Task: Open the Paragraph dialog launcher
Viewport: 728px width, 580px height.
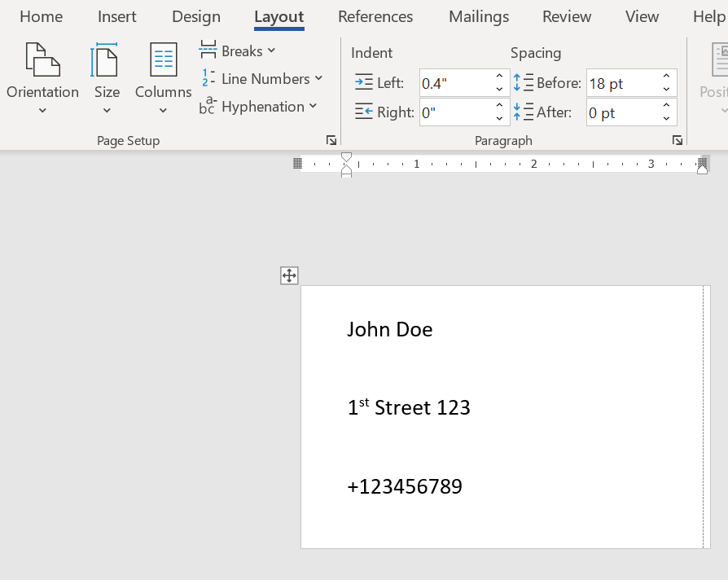Action: tap(678, 140)
